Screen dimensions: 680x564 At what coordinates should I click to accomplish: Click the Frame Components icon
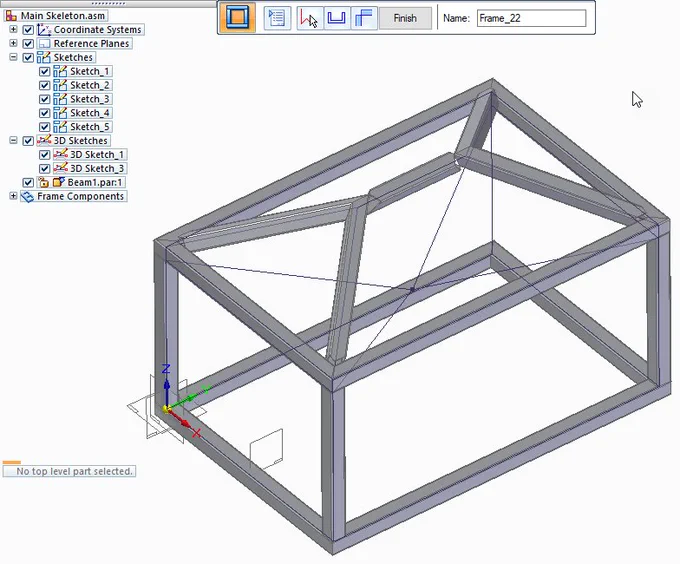[27, 196]
